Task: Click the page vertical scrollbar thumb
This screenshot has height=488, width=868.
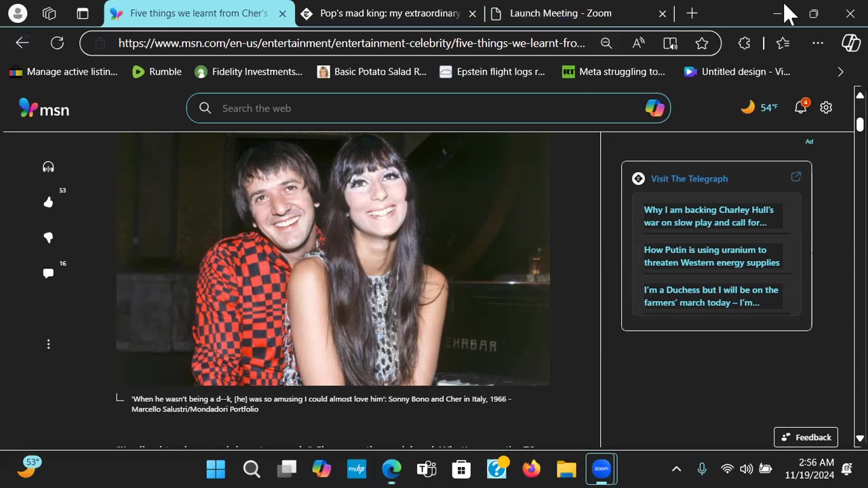Action: tap(860, 125)
